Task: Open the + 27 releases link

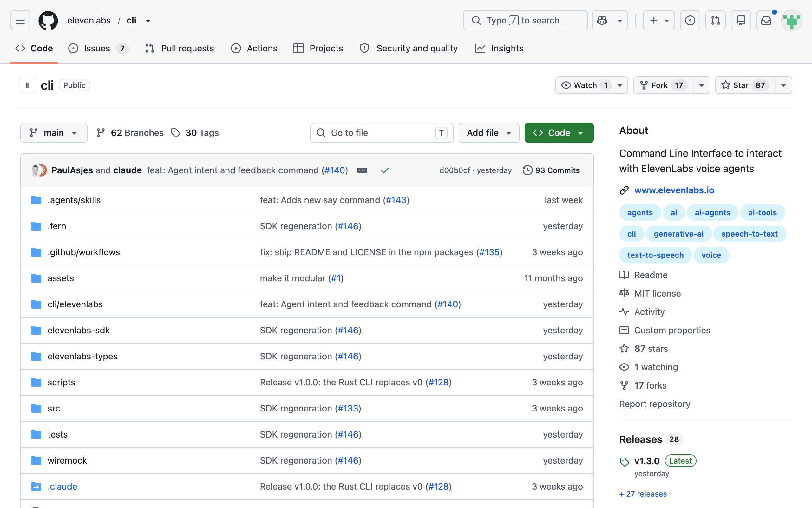Action: 643,494
